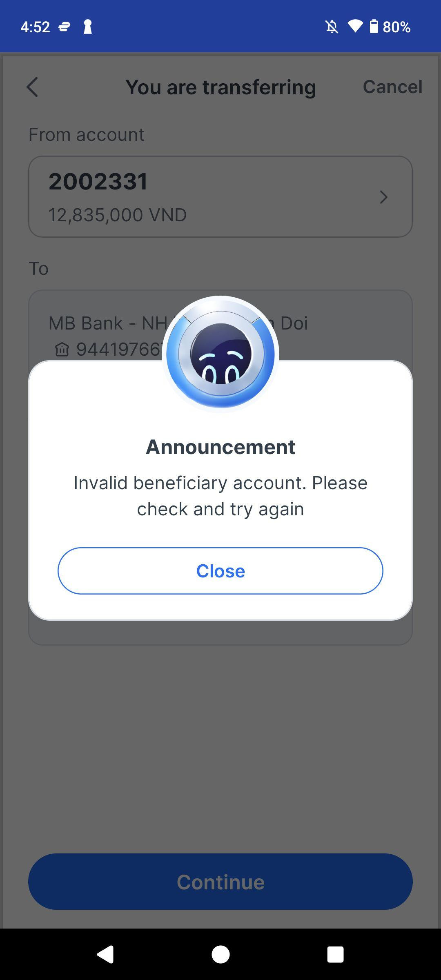Open recent apps square button
441x980 pixels.
point(335,955)
